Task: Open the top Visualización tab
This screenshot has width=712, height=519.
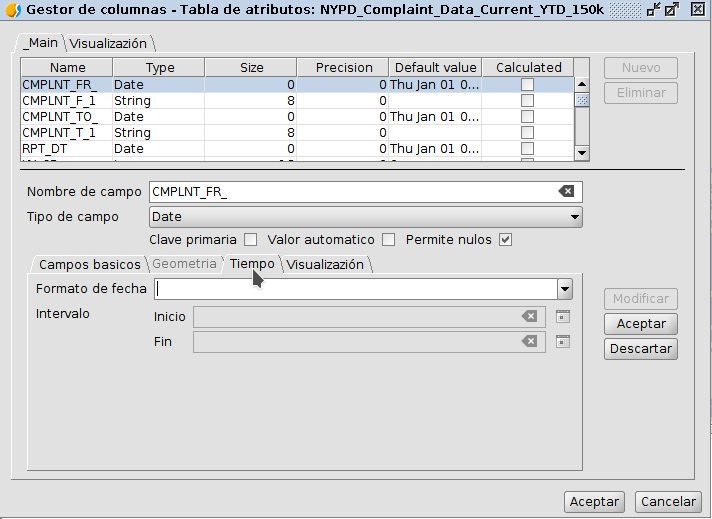Action: click(108, 44)
